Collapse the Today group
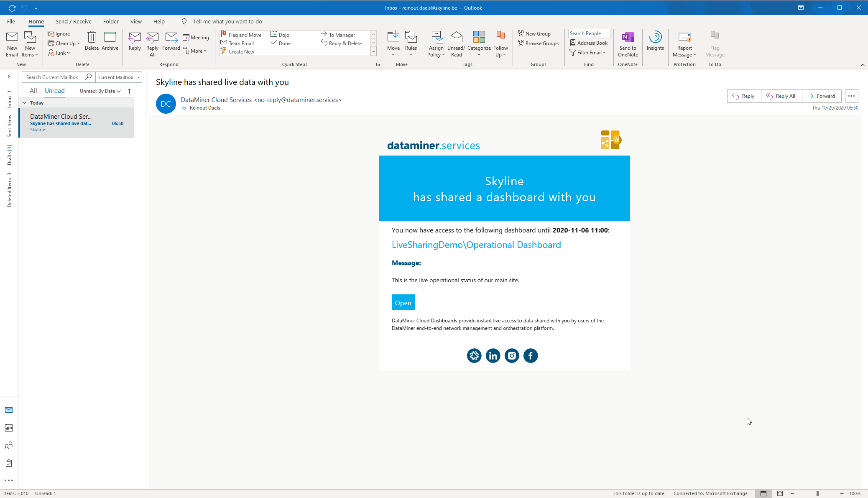This screenshot has height=498, width=868. (x=24, y=103)
